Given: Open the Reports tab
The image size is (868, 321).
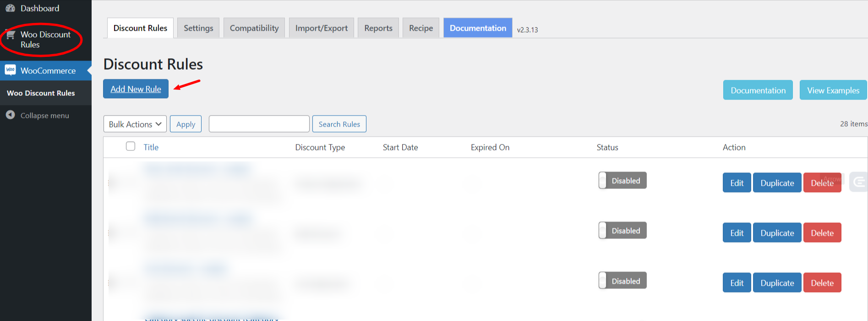Looking at the screenshot, I should point(378,28).
